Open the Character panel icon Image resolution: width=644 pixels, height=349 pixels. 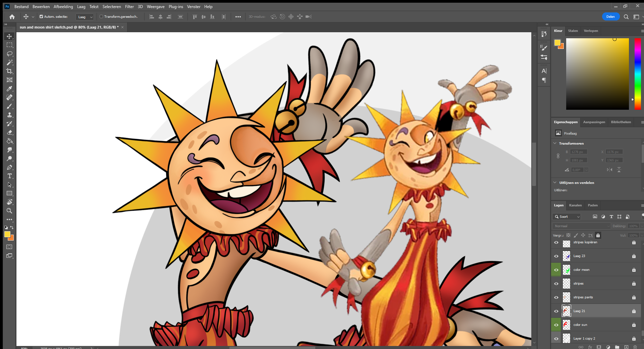(544, 71)
